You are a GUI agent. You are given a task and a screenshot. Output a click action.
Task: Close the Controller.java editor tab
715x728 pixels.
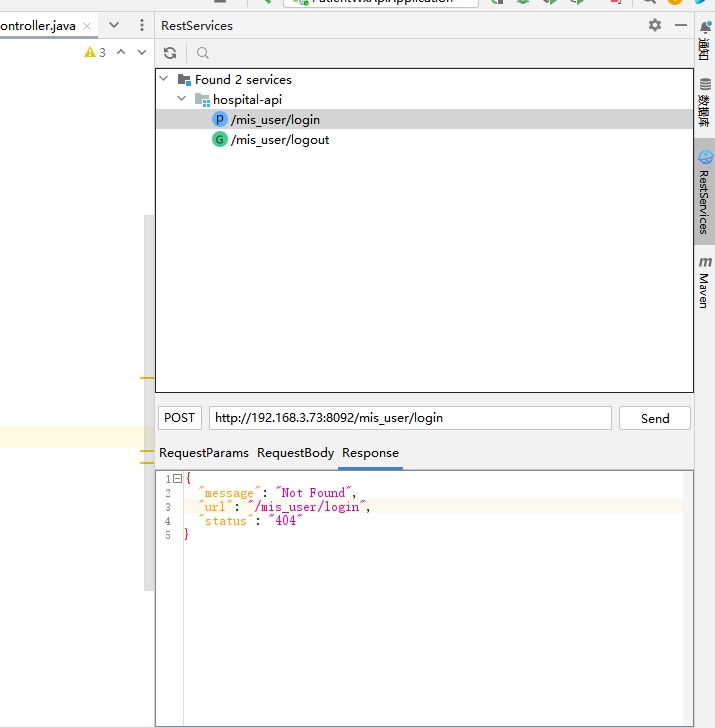(x=87, y=26)
